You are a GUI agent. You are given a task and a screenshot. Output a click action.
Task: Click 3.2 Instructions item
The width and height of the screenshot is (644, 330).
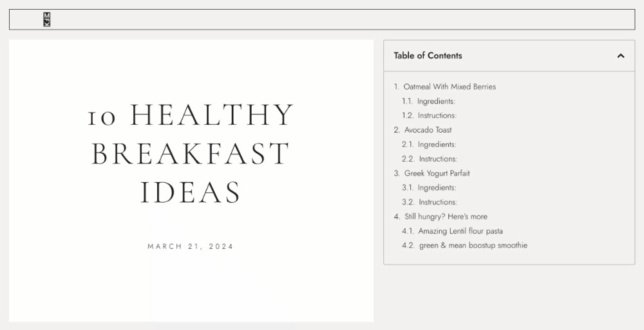pos(438,202)
